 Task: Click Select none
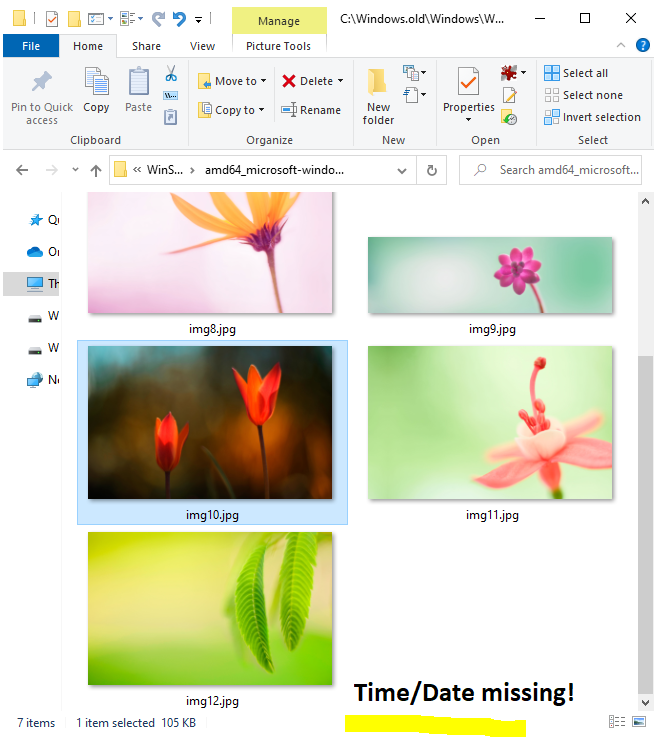[x=584, y=95]
